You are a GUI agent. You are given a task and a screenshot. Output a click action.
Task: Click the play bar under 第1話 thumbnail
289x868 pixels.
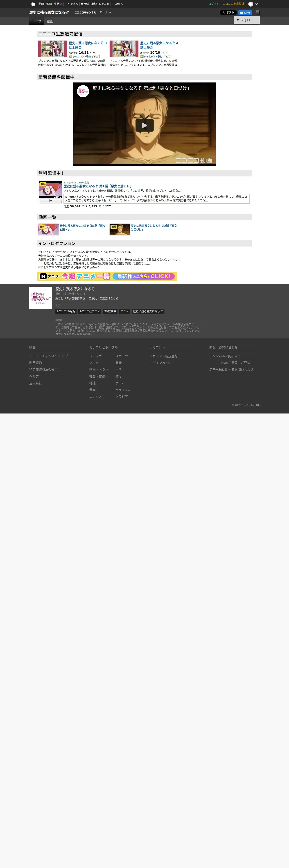[x=50, y=201]
